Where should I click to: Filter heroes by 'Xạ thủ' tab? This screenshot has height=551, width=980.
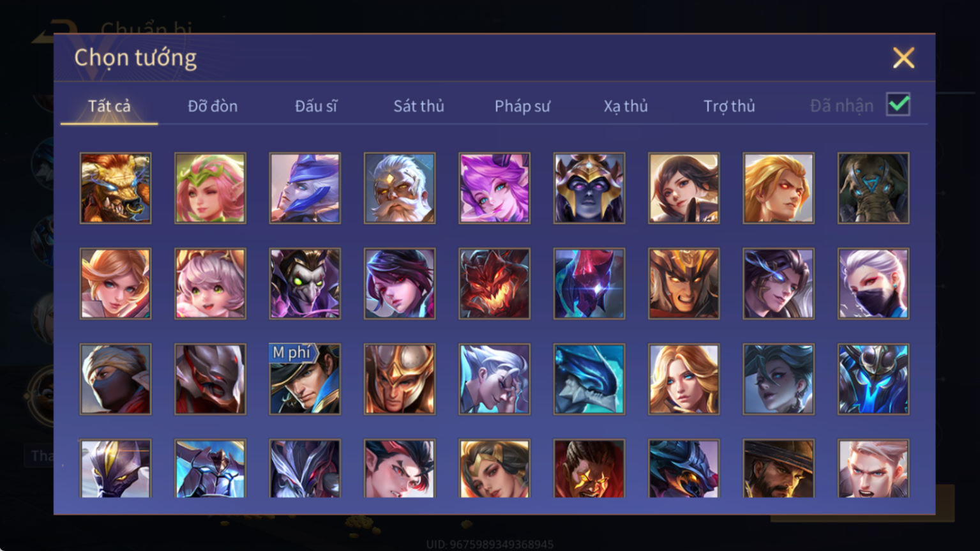click(x=626, y=106)
